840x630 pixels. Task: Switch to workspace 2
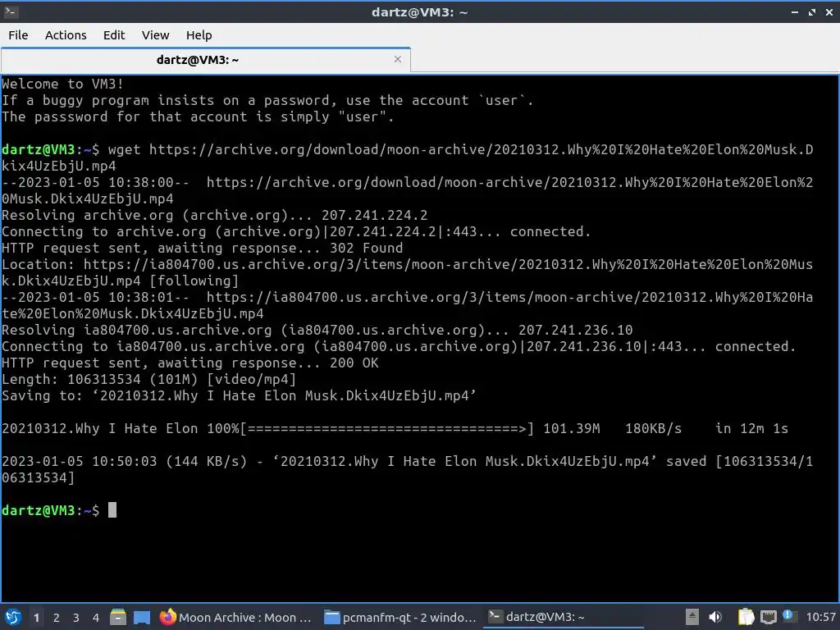[57, 618]
